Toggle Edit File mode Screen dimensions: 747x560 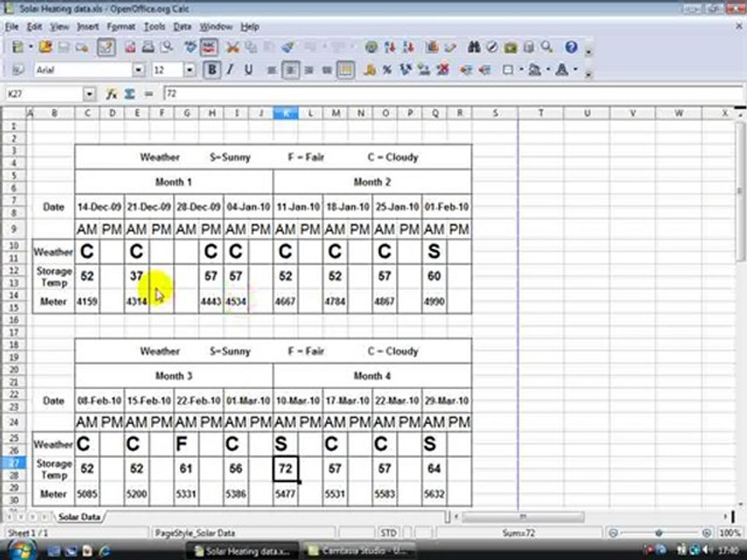[106, 47]
